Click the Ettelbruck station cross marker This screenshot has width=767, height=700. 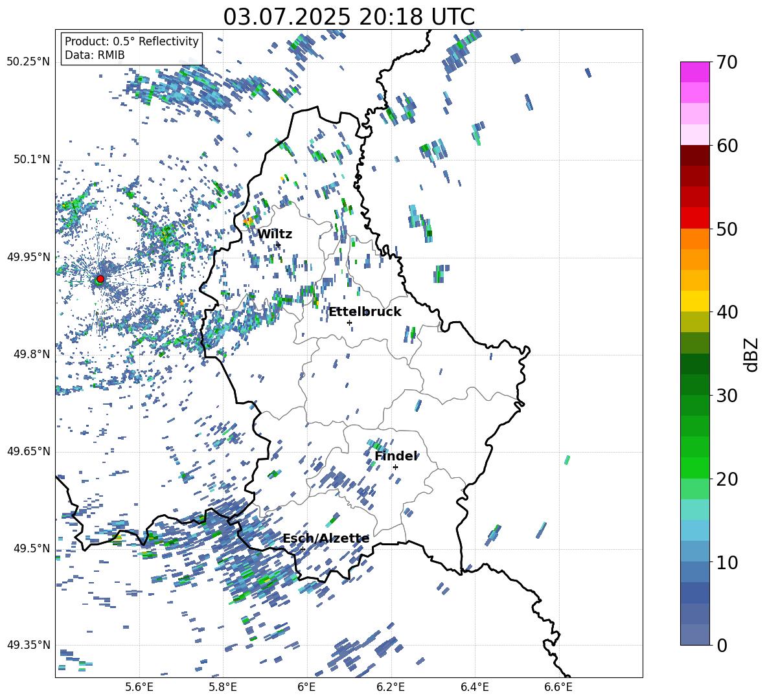click(349, 322)
